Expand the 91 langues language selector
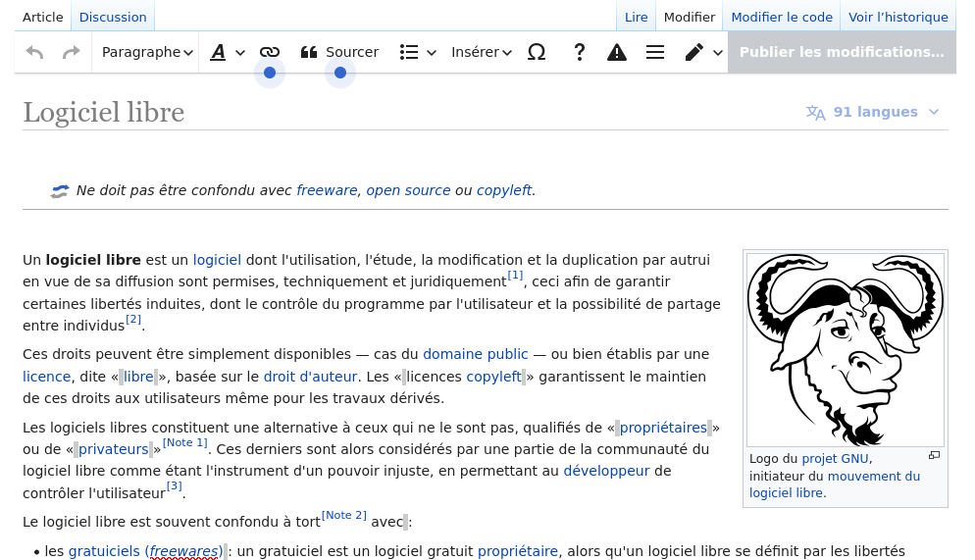The image size is (975, 560). [x=872, y=112]
